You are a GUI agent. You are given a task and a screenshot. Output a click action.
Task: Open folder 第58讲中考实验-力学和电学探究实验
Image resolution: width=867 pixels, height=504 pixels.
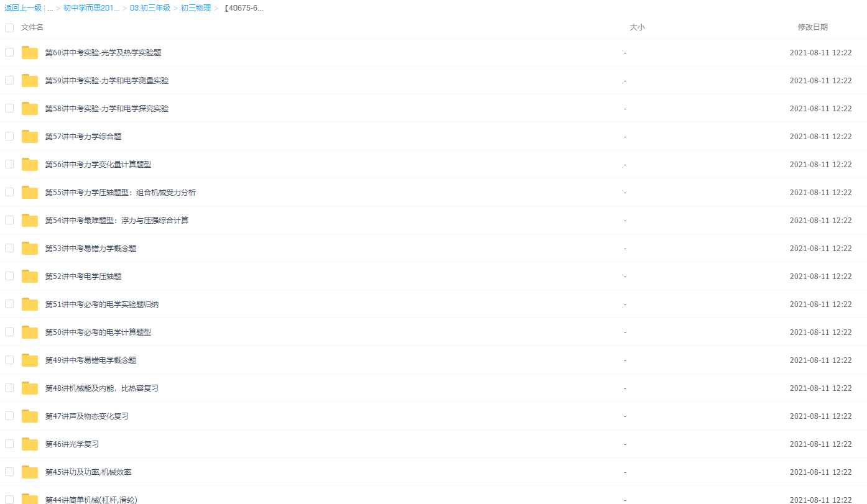click(106, 109)
